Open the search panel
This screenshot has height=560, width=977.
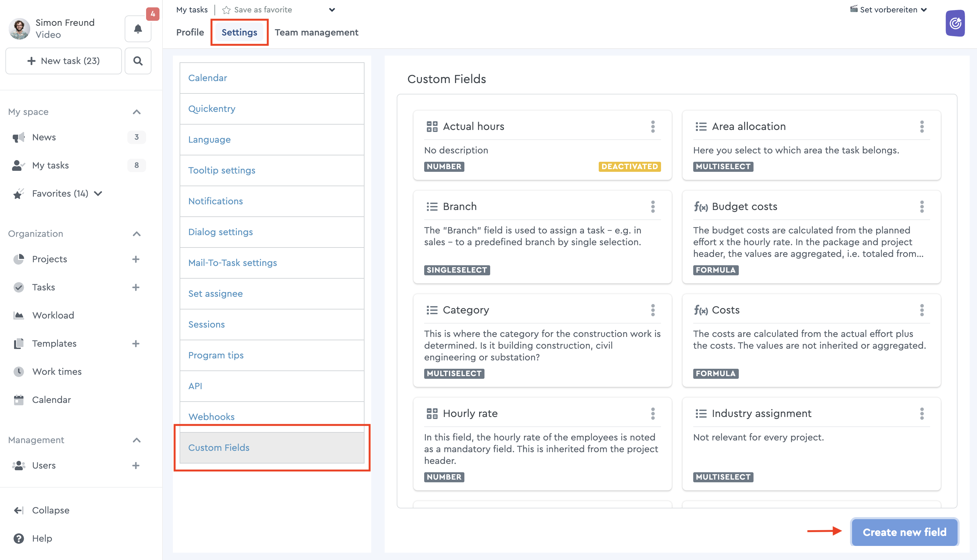(138, 61)
